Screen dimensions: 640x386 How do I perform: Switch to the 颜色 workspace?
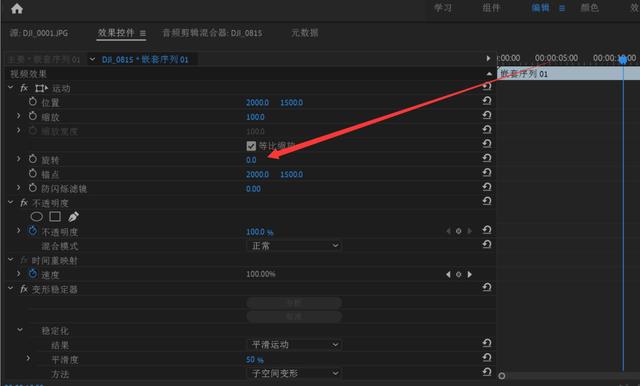[589, 8]
